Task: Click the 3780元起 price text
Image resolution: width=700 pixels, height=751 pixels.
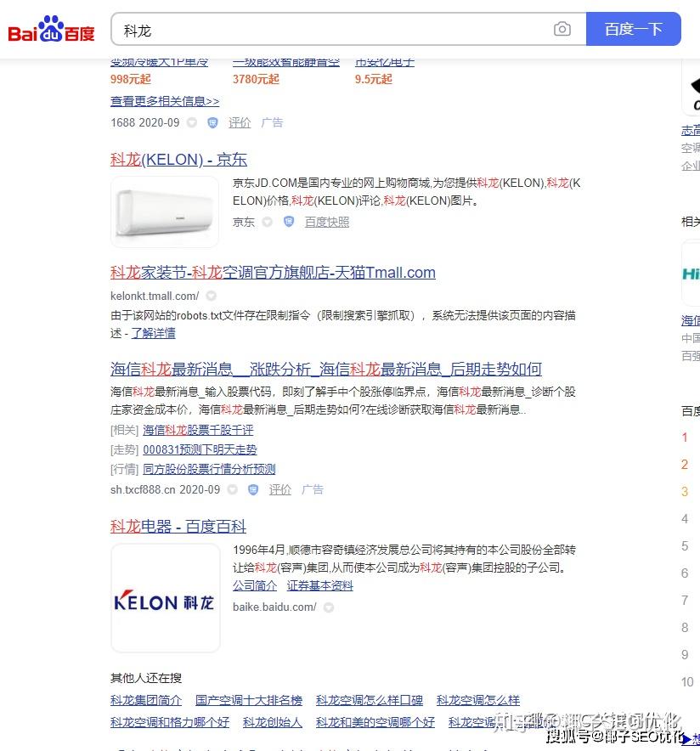Action: point(256,80)
